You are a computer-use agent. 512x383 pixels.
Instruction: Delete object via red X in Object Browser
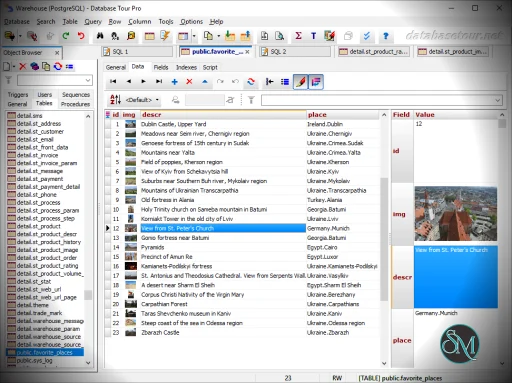tap(23, 66)
